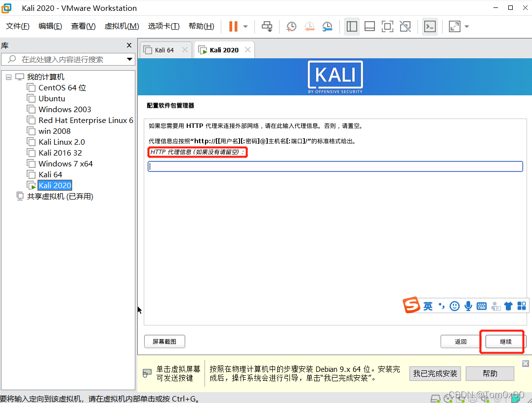
Task: Open the 文件(F) menu
Action: click(18, 26)
